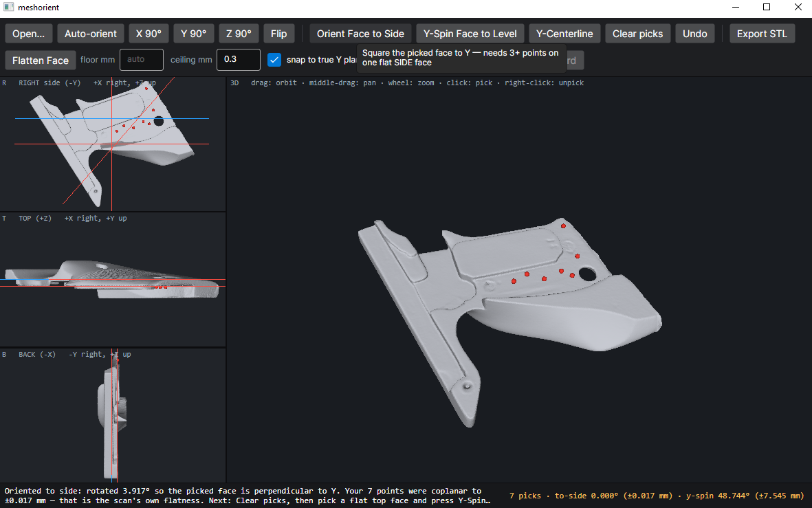812x508 pixels.
Task: Close the meshorient window
Action: [798, 8]
